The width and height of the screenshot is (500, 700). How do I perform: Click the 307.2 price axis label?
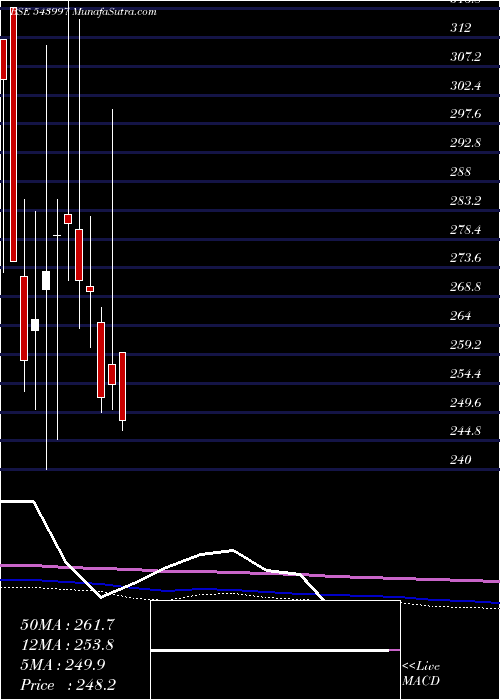click(466, 57)
